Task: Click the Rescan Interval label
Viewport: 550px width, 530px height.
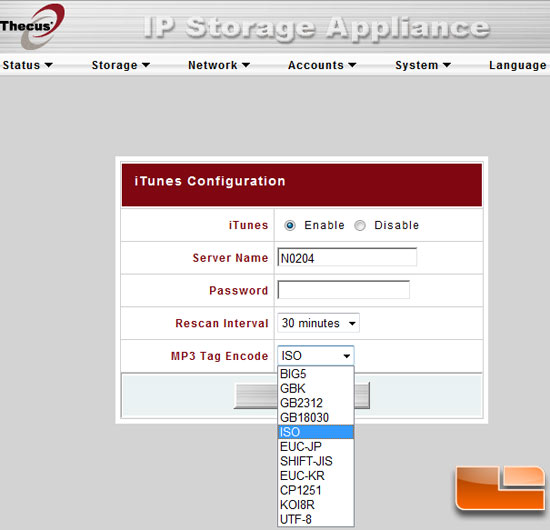Action: click(222, 323)
